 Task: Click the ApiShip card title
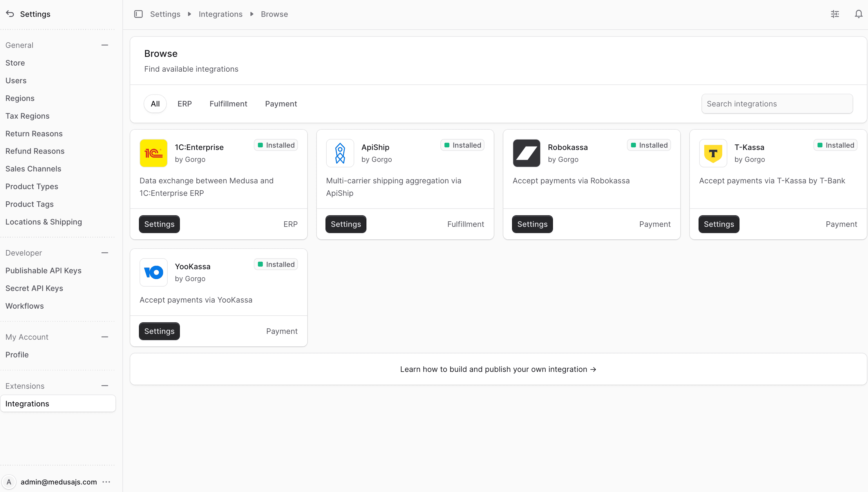click(x=375, y=147)
